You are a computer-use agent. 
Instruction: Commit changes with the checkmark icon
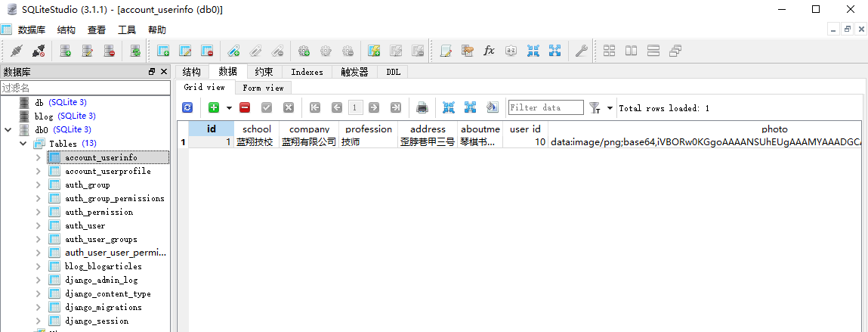pyautogui.click(x=267, y=107)
